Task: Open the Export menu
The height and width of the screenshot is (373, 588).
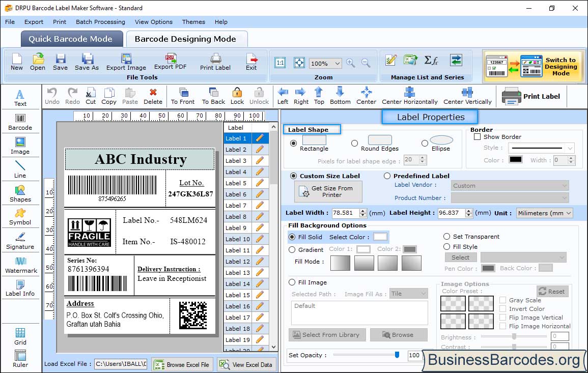Action: [34, 22]
